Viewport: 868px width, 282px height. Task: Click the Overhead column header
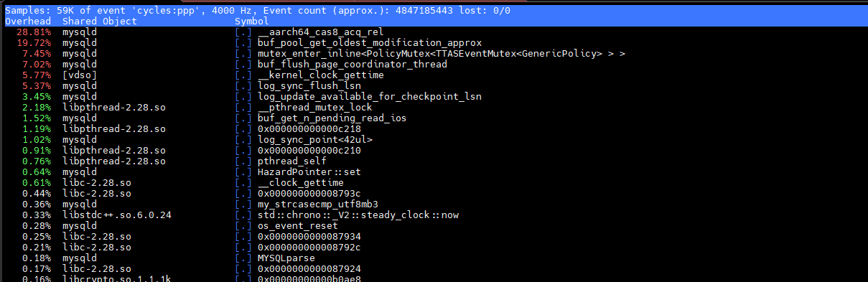[27, 22]
